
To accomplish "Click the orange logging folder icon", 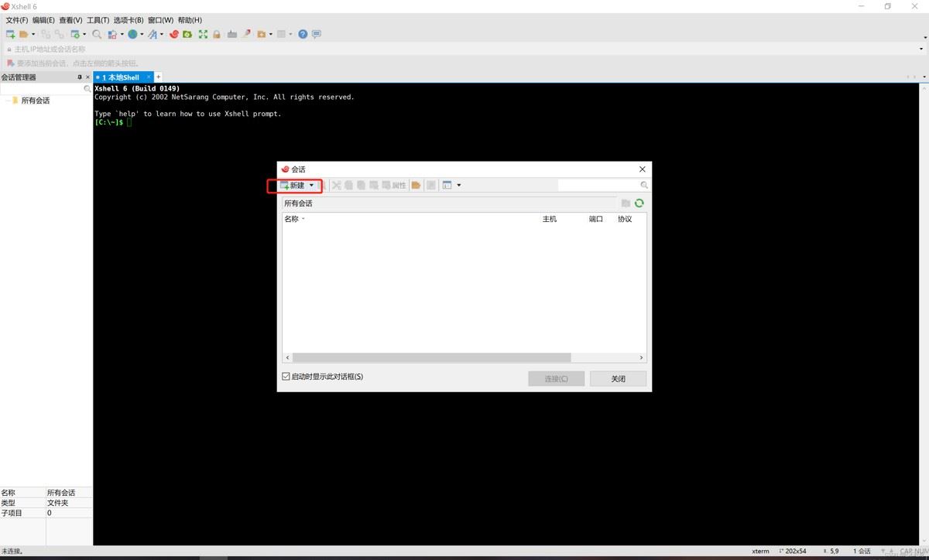I will [262, 34].
